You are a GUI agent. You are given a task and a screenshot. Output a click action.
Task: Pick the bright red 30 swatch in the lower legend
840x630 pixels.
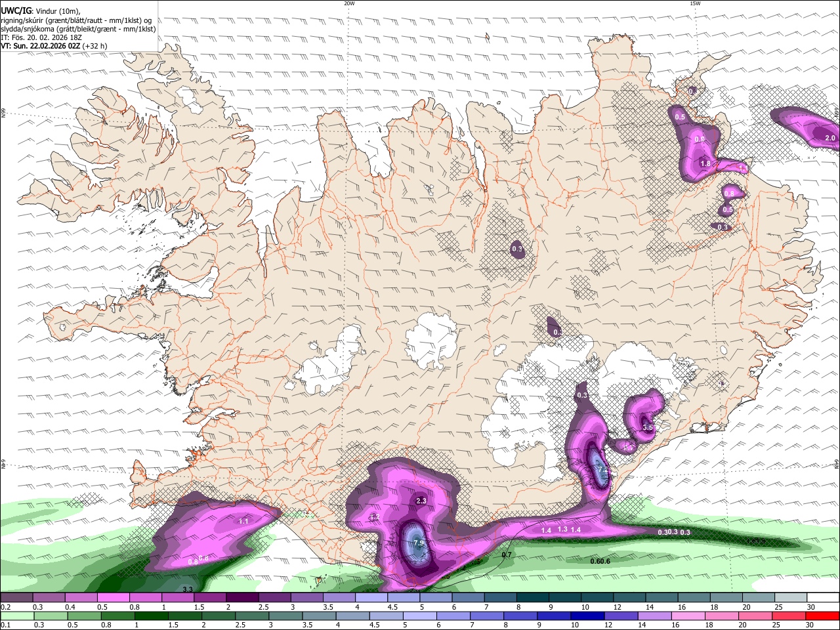click(822, 616)
